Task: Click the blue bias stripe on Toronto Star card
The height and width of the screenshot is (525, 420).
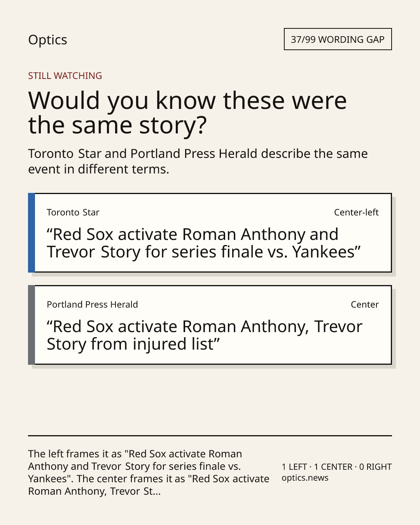Action: 31,233
